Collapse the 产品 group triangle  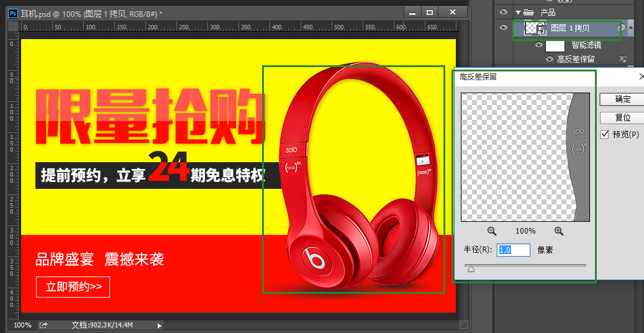coord(518,12)
